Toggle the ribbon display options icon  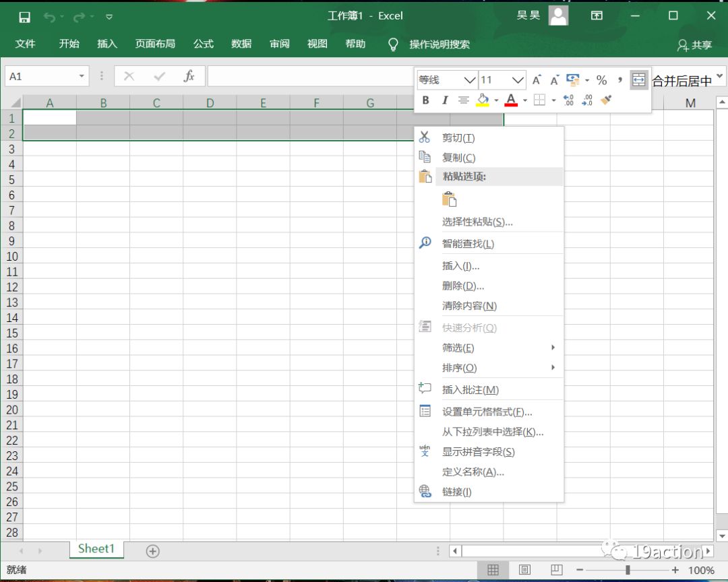(x=597, y=15)
